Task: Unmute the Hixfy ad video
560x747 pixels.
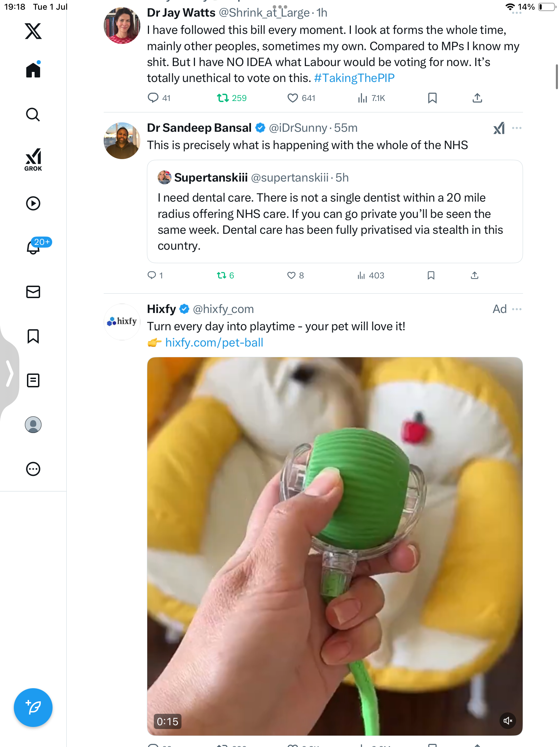Action: [x=508, y=721]
